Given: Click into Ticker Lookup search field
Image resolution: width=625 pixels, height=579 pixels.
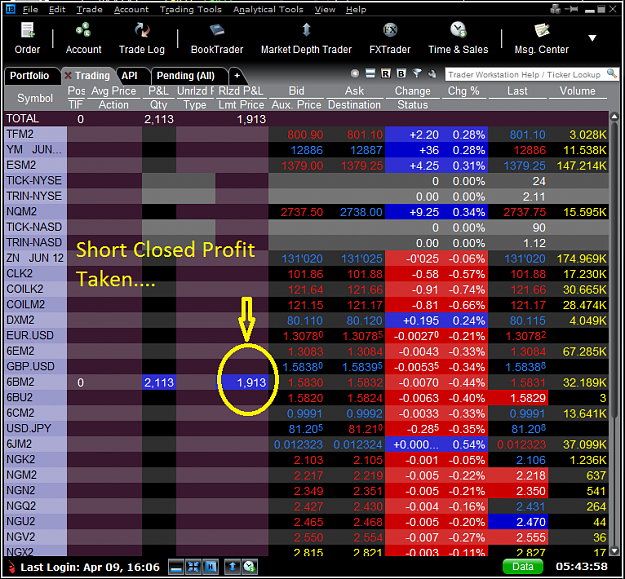Looking at the screenshot, I should pos(524,75).
